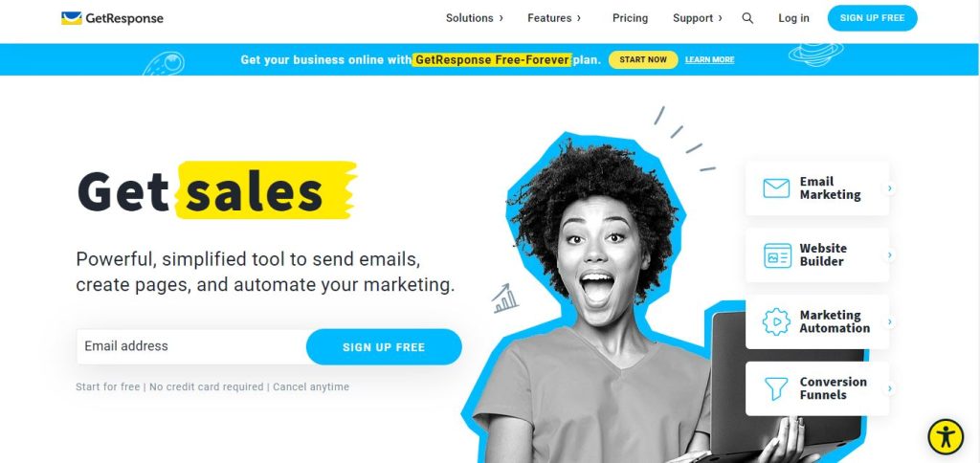The width and height of the screenshot is (980, 463).
Task: Open the accessibility widget icon
Action: point(946,437)
